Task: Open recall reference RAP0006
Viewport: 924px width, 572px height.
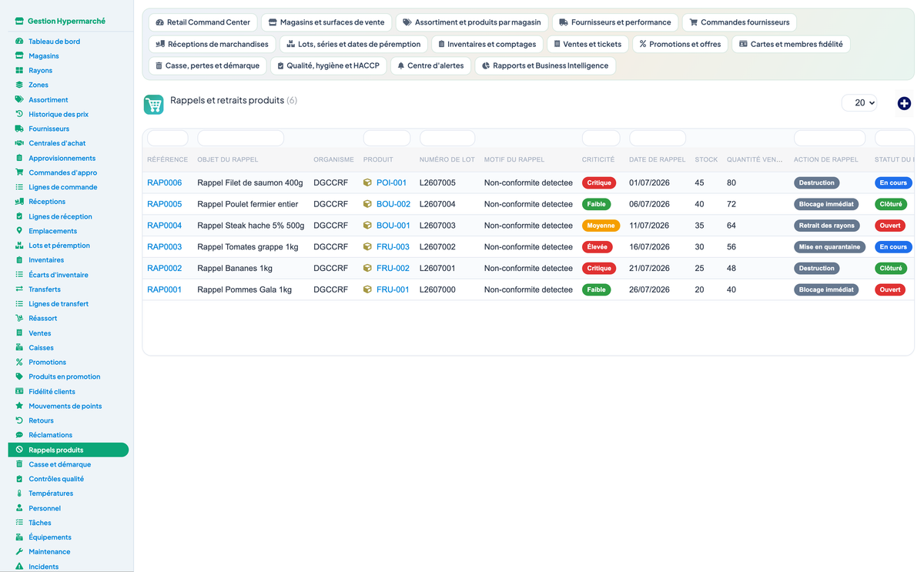Action: point(165,183)
